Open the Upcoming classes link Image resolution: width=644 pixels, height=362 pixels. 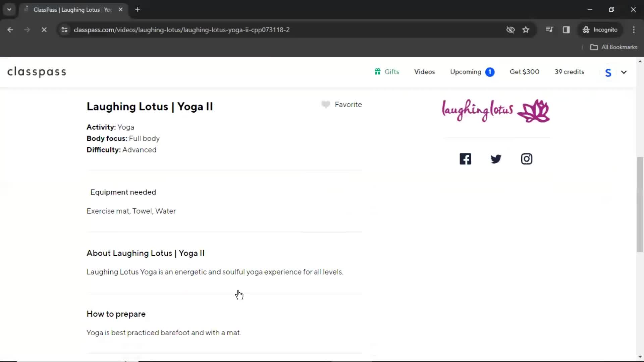pyautogui.click(x=466, y=72)
